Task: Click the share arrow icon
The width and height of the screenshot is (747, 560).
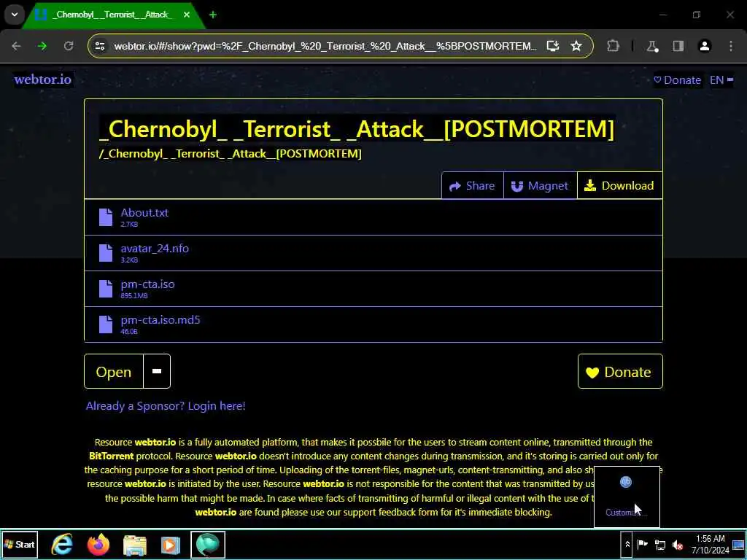Action: pyautogui.click(x=455, y=186)
